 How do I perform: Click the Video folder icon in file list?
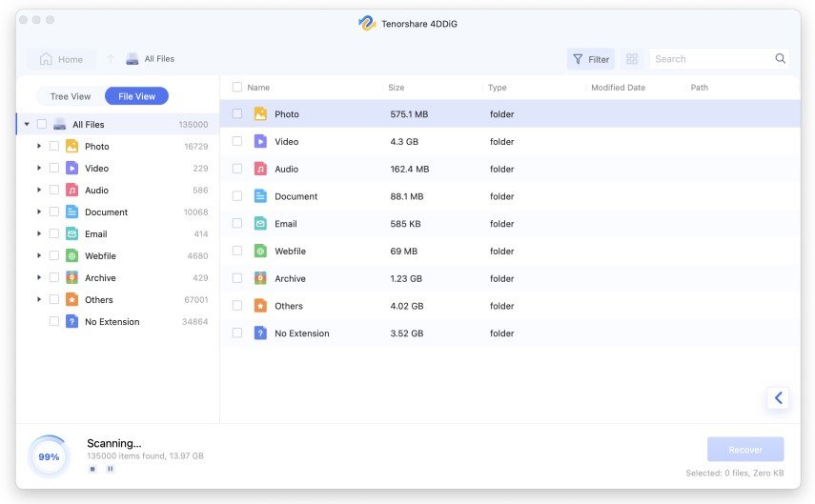tap(260, 142)
